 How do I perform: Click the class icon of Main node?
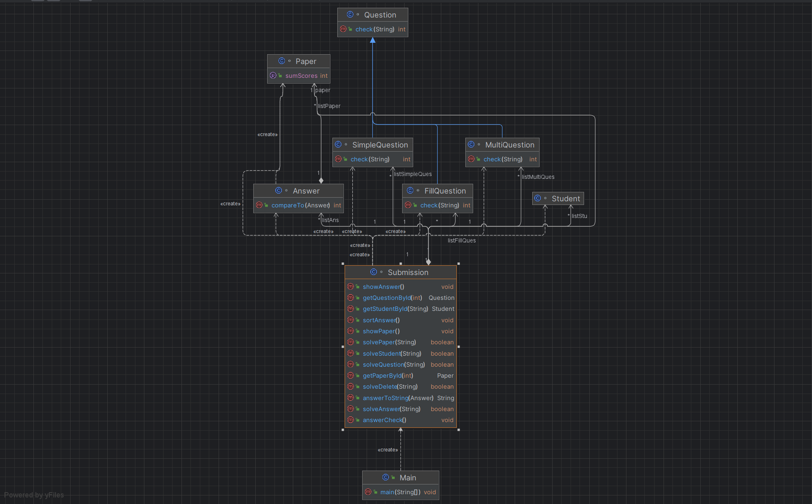386,478
